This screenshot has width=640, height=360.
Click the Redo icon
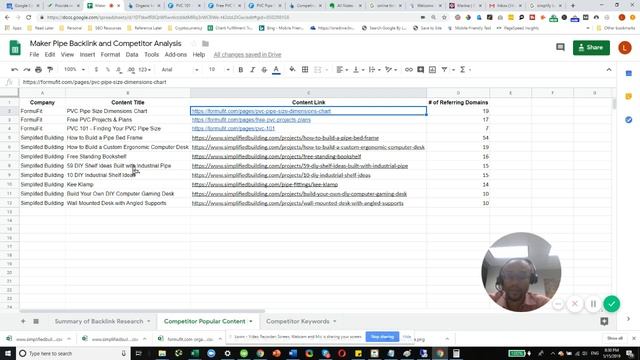(27, 70)
